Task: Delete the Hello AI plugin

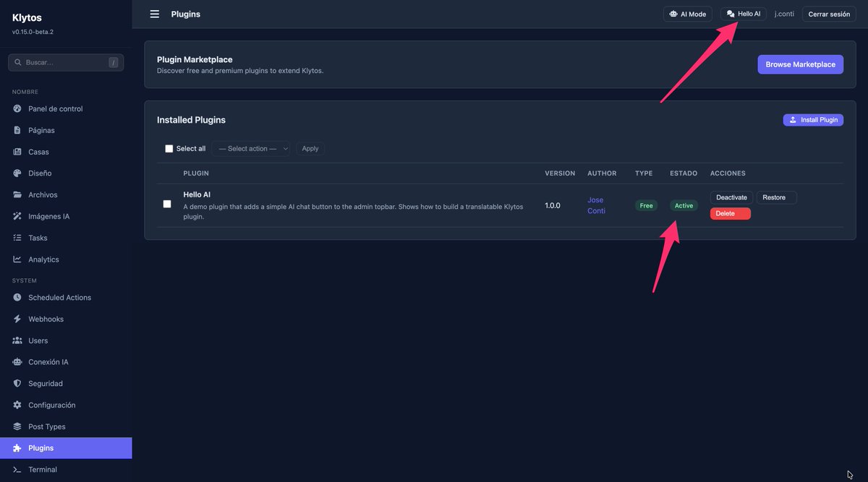Action: coord(730,214)
